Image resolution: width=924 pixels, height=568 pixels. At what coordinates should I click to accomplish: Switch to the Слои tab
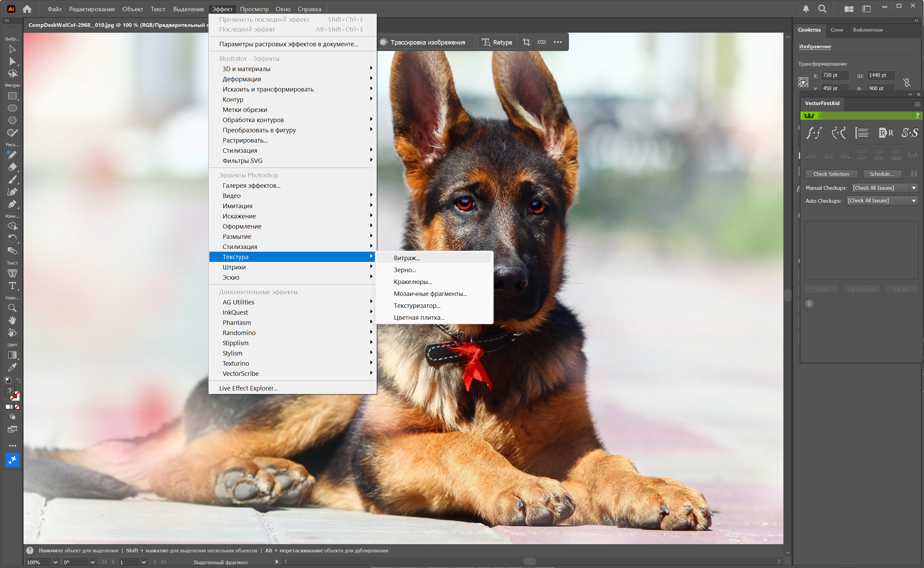point(837,30)
